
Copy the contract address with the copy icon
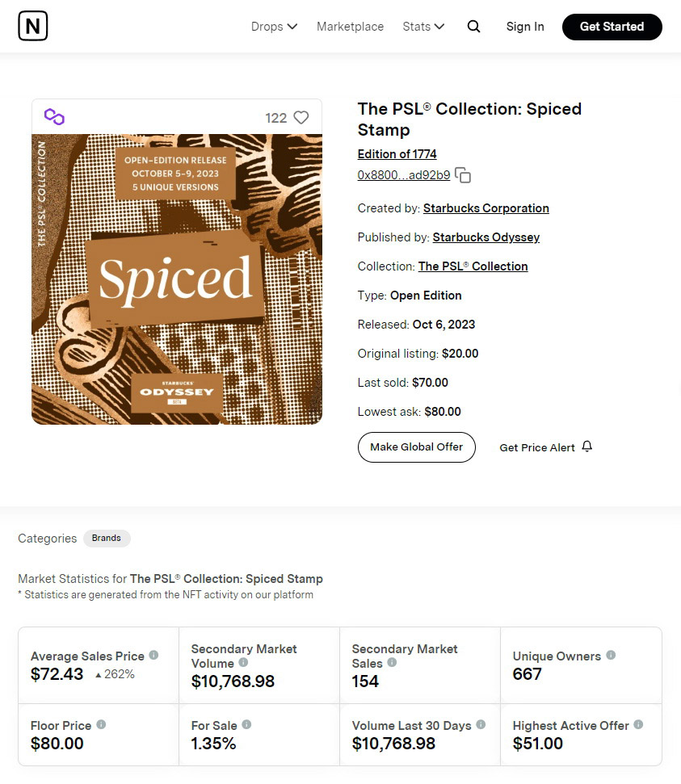click(x=463, y=175)
